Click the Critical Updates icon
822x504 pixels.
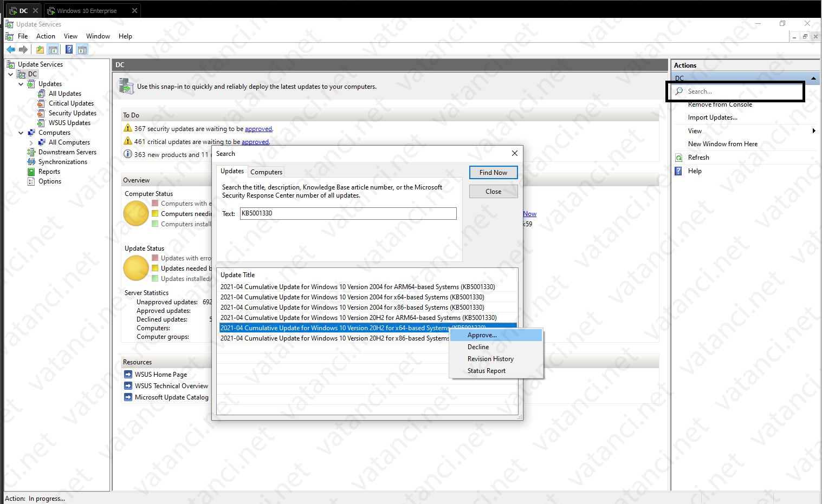(42, 103)
